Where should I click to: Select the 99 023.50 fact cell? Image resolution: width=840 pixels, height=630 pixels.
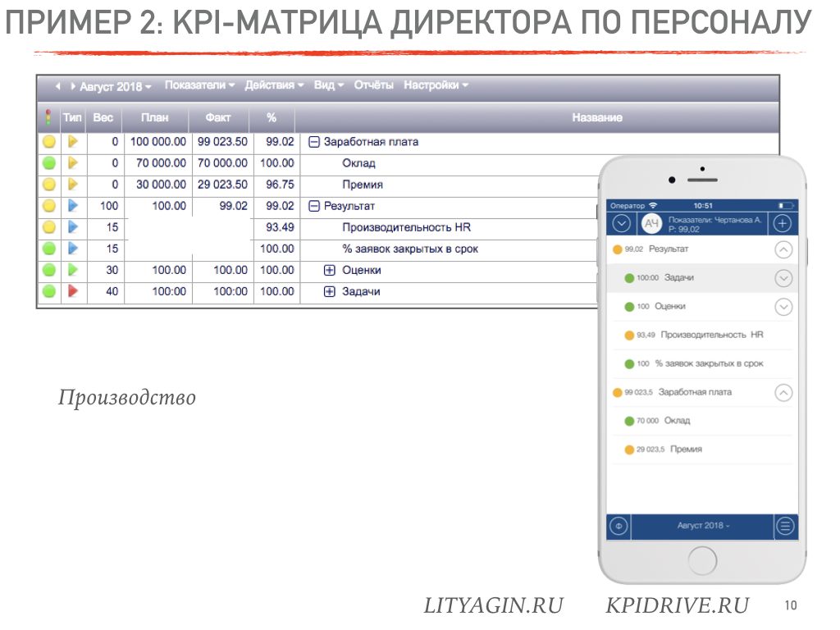pos(222,142)
